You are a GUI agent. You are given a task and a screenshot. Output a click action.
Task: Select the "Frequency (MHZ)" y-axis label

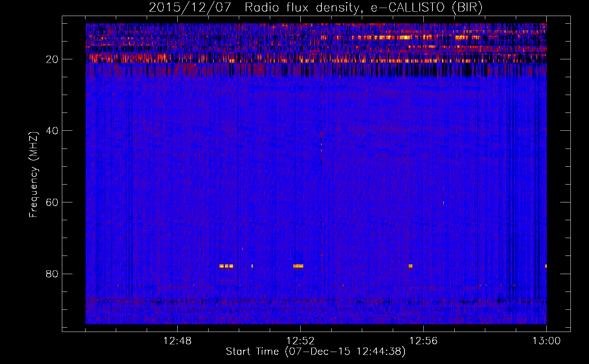coord(33,175)
